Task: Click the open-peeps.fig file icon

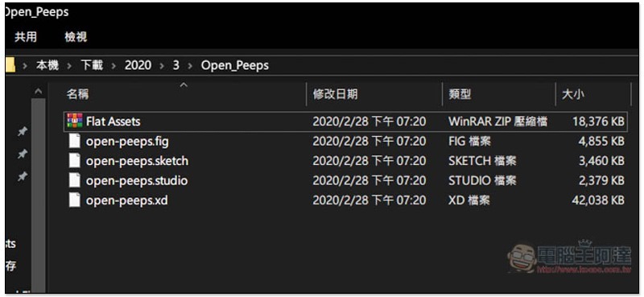Action: pos(75,141)
